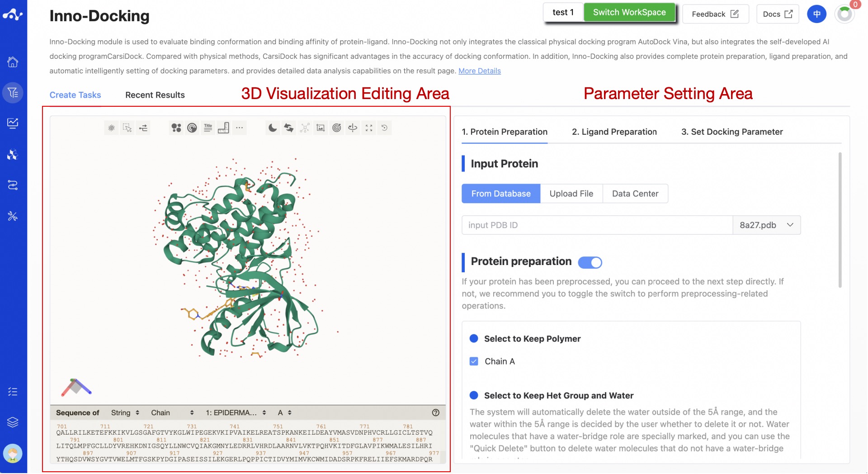Open the Docs link button
Screen dimensions: 868x474
(778, 14)
